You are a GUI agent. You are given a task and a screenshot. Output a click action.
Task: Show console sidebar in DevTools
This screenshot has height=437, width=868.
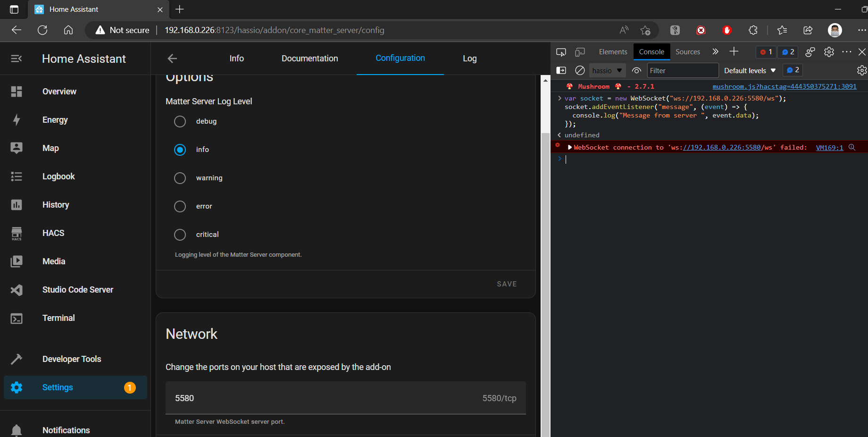pos(561,70)
